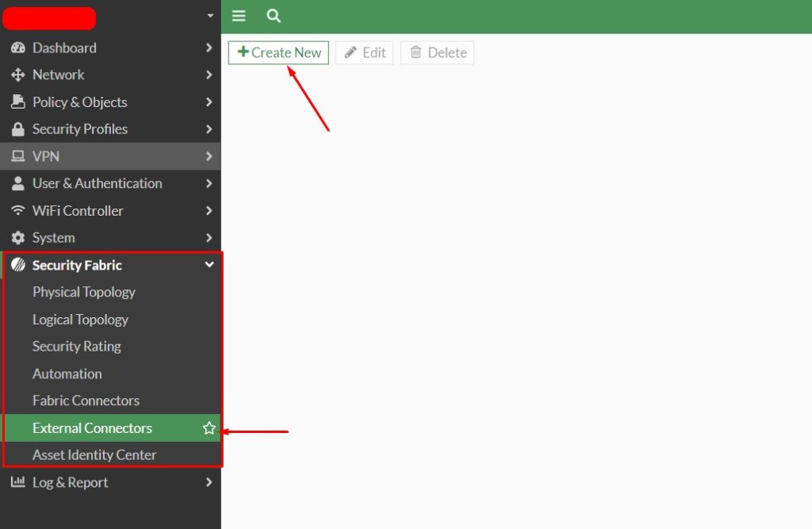The height and width of the screenshot is (529, 812).
Task: Favorite External Connectors with the star icon
Action: [209, 428]
